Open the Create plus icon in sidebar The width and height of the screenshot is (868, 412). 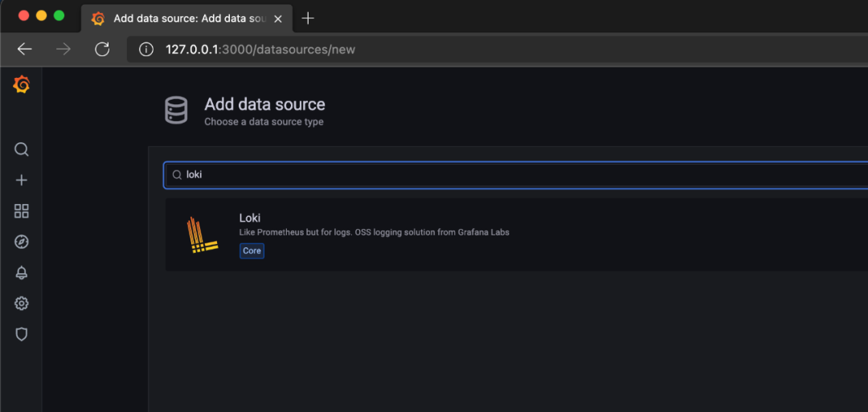21,180
